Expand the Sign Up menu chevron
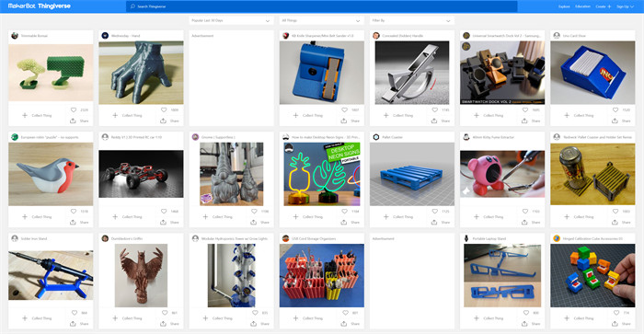The image size is (644, 334). [x=632, y=6]
